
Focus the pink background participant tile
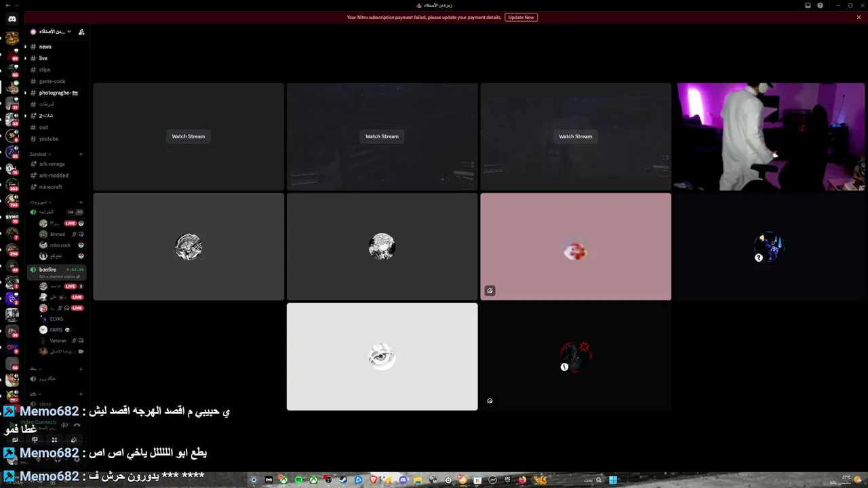576,247
